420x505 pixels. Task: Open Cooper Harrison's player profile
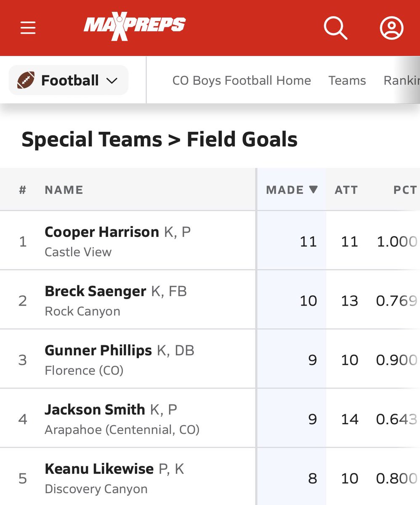tap(102, 232)
